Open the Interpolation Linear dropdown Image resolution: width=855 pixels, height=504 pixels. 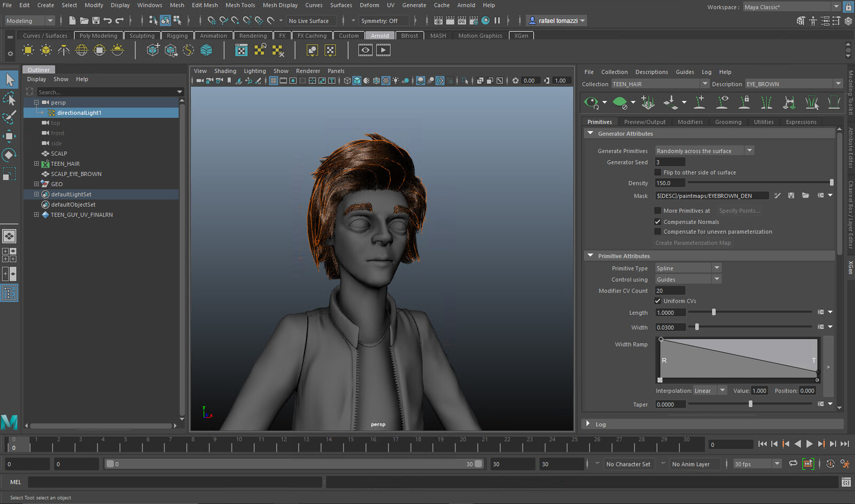[710, 391]
